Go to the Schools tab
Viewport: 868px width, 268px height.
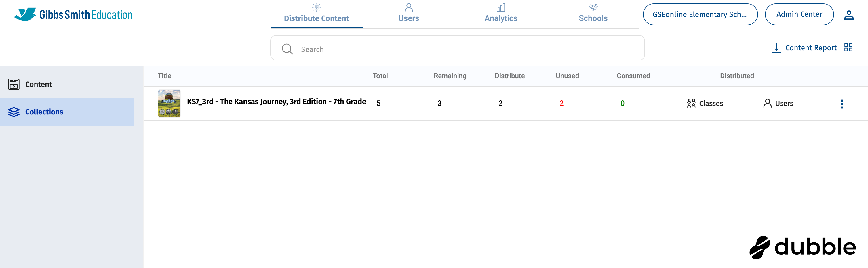593,14
